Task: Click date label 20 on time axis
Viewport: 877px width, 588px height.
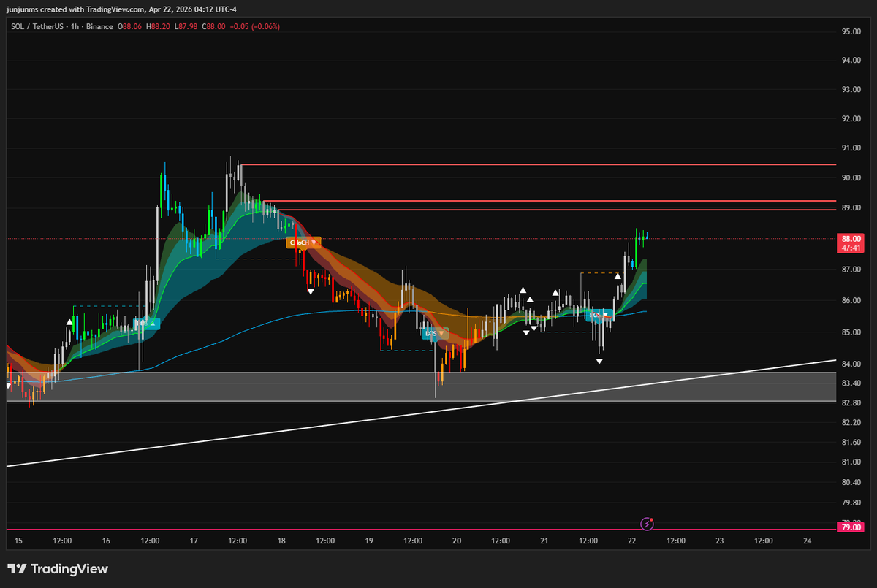Action: 457,541
